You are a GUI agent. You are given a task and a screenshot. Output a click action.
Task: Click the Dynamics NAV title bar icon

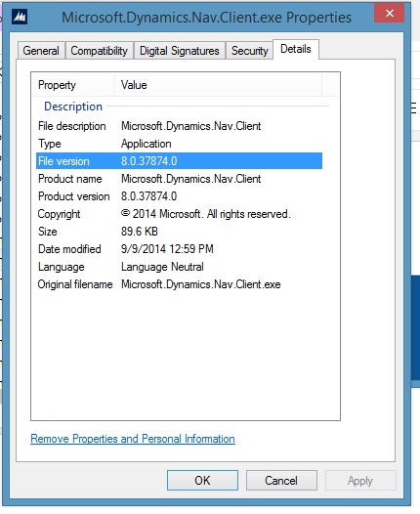point(20,16)
